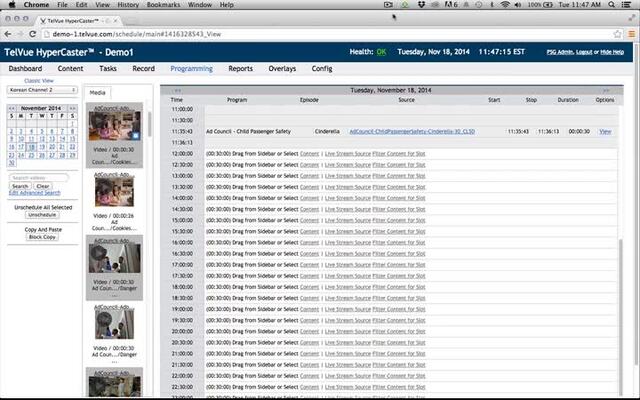Open the Edit Advanced Search link

pyautogui.click(x=34, y=193)
